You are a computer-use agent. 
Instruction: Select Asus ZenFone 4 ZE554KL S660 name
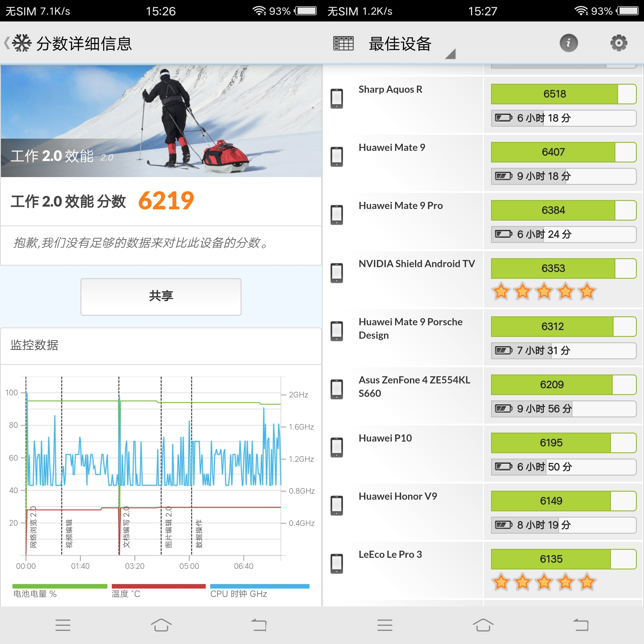(414, 387)
